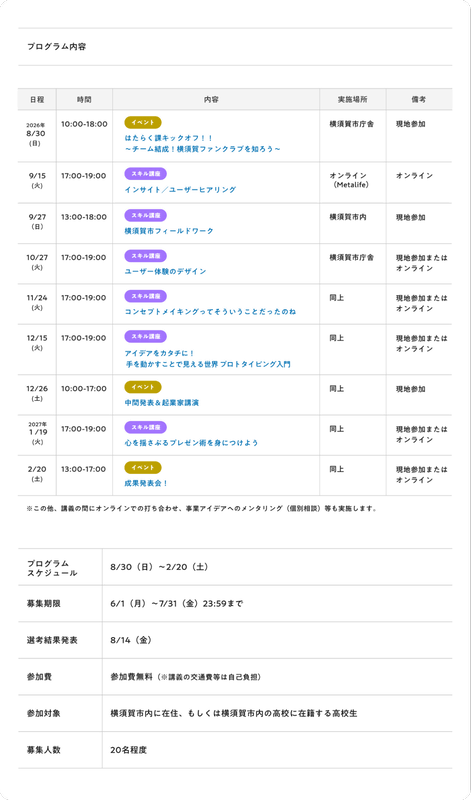Open the 横須賀市フィールドワーク link
This screenshot has height=800, width=471.
click(x=169, y=231)
